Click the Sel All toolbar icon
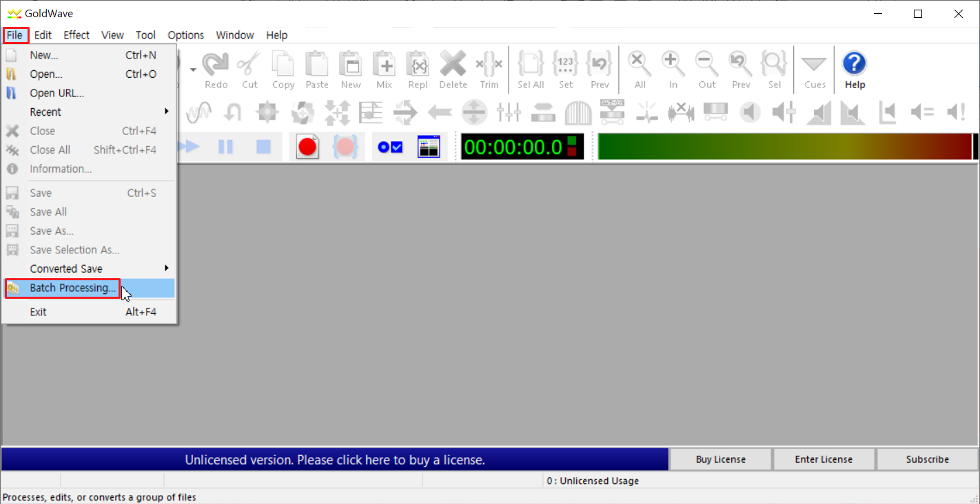Viewport: 980px width, 504px height. pyautogui.click(x=531, y=70)
